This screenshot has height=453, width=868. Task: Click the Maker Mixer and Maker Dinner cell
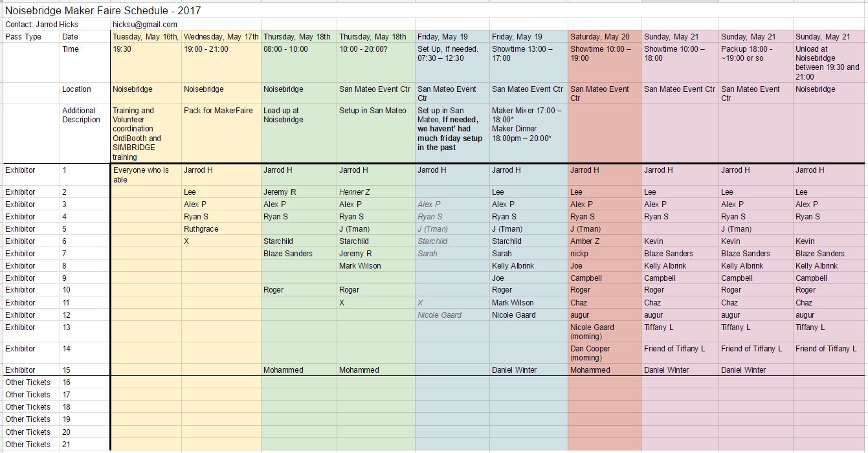click(x=527, y=124)
